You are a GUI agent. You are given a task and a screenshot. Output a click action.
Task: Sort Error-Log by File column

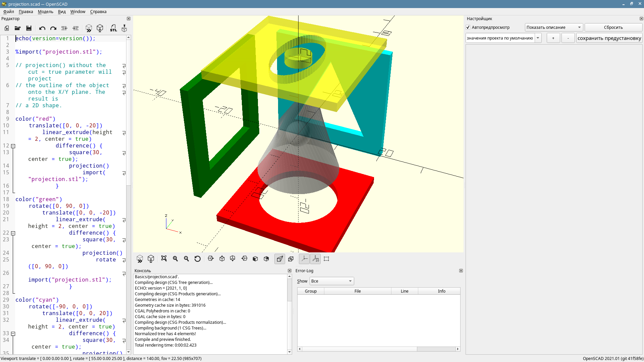(x=358, y=291)
